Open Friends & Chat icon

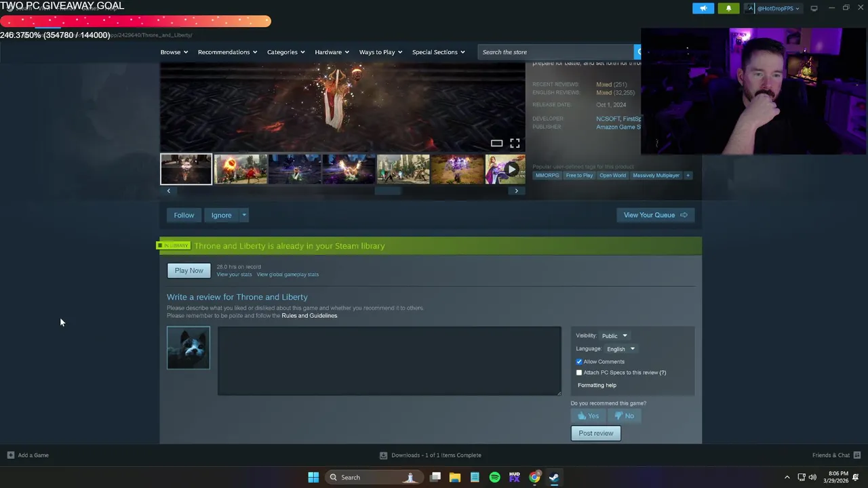point(856,455)
